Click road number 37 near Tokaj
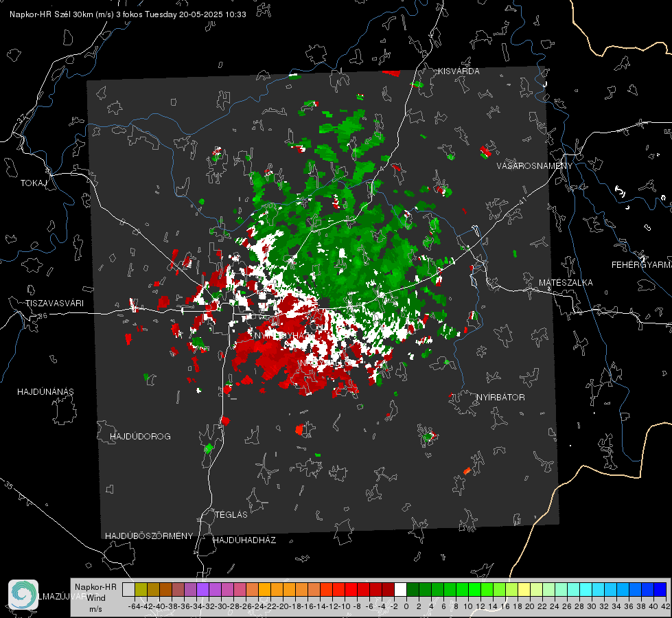Screen dimensions: 672x618 point(22,117)
